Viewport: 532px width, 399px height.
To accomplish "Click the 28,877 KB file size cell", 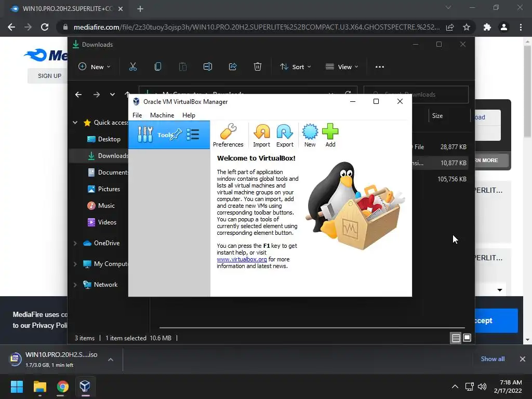I will 453,147.
